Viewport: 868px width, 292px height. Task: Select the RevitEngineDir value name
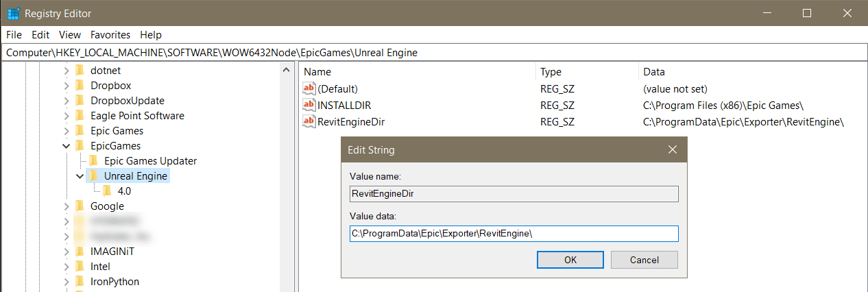click(351, 122)
